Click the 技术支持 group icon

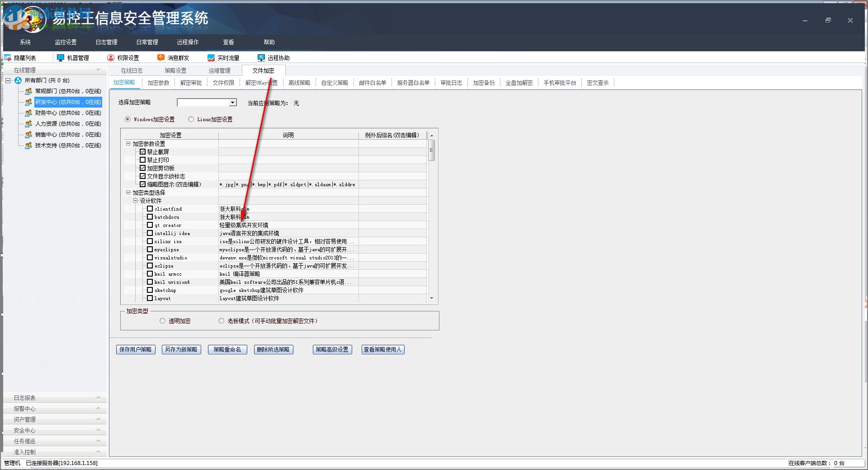click(28, 146)
